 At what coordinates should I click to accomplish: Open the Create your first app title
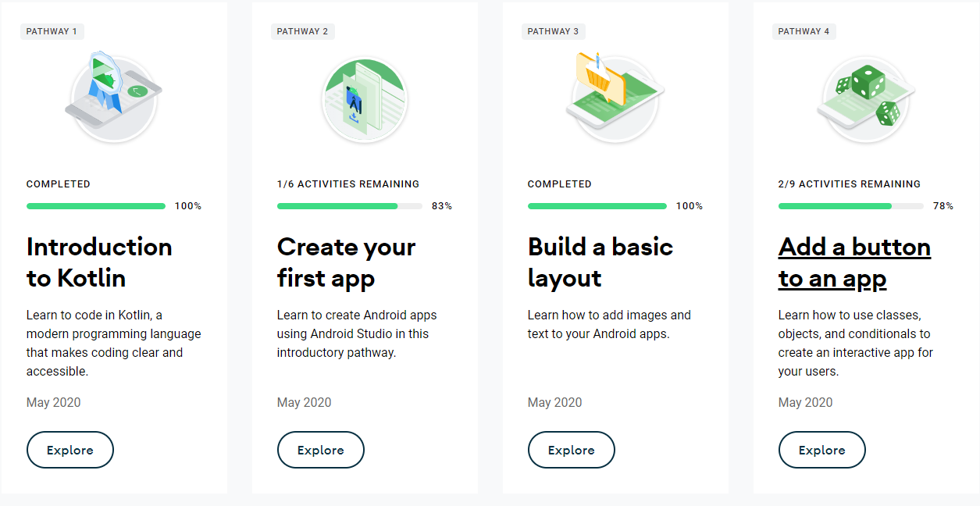(346, 262)
